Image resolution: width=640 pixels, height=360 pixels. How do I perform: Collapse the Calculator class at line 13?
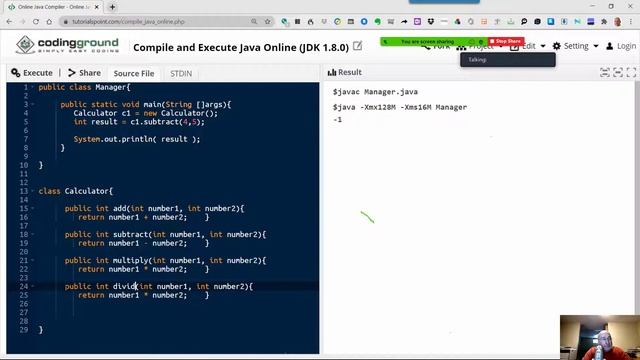(x=33, y=191)
